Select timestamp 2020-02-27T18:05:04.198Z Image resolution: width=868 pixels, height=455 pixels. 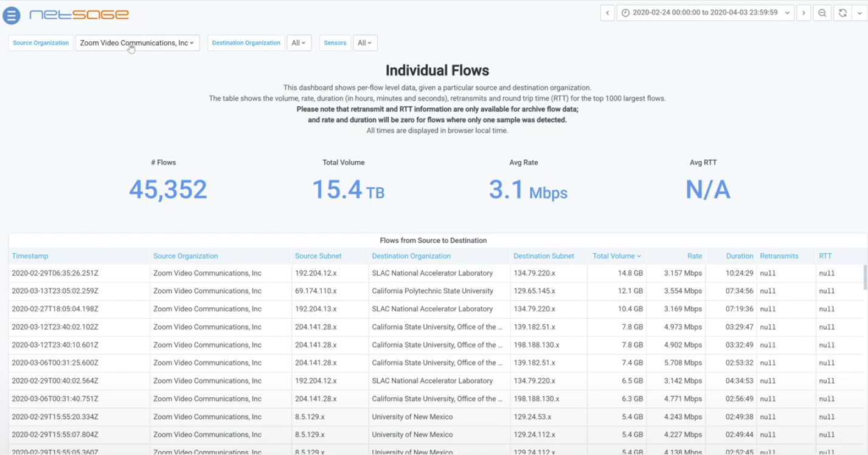click(x=55, y=309)
